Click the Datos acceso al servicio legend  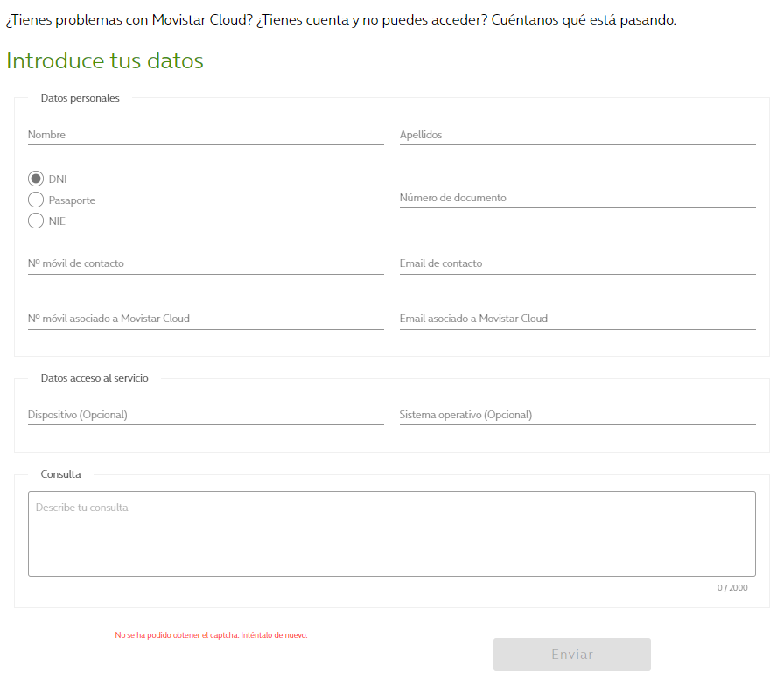(x=94, y=378)
